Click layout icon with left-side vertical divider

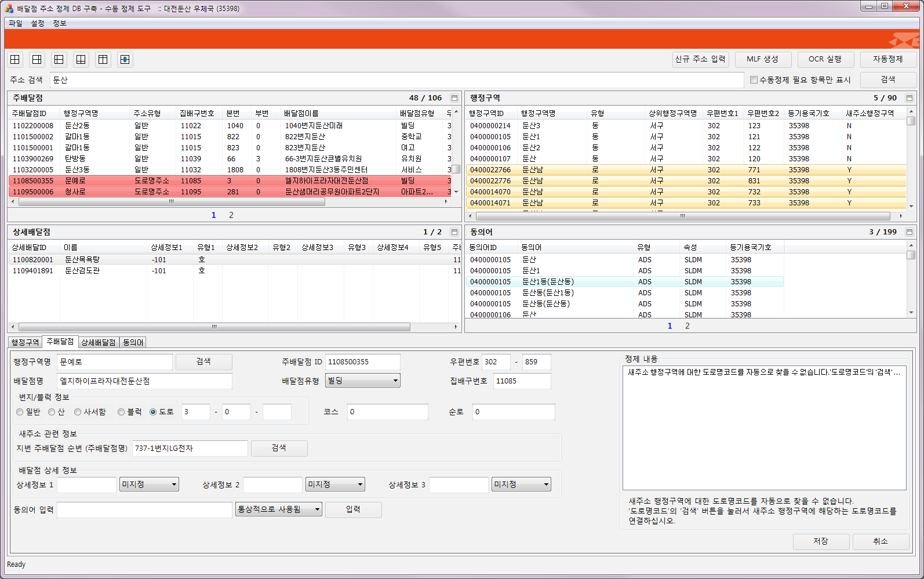(x=59, y=60)
